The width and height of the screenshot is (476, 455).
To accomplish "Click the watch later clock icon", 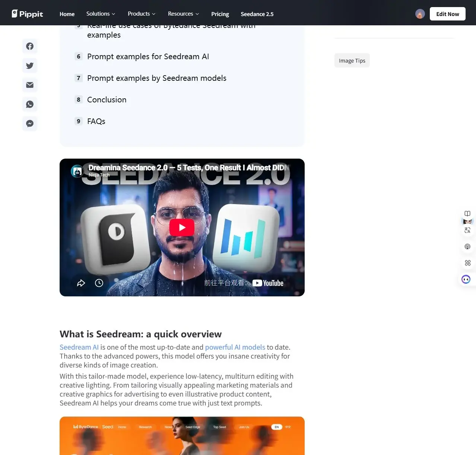I will (99, 283).
